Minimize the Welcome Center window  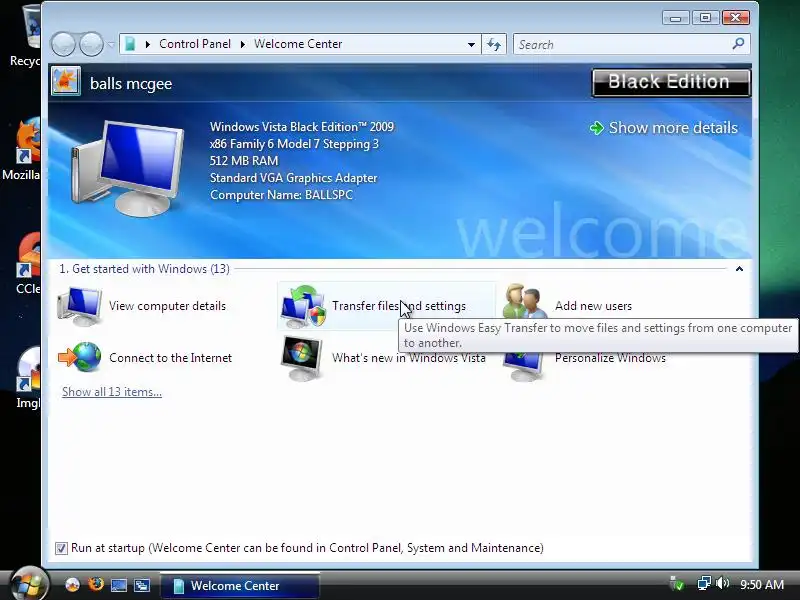[x=676, y=18]
